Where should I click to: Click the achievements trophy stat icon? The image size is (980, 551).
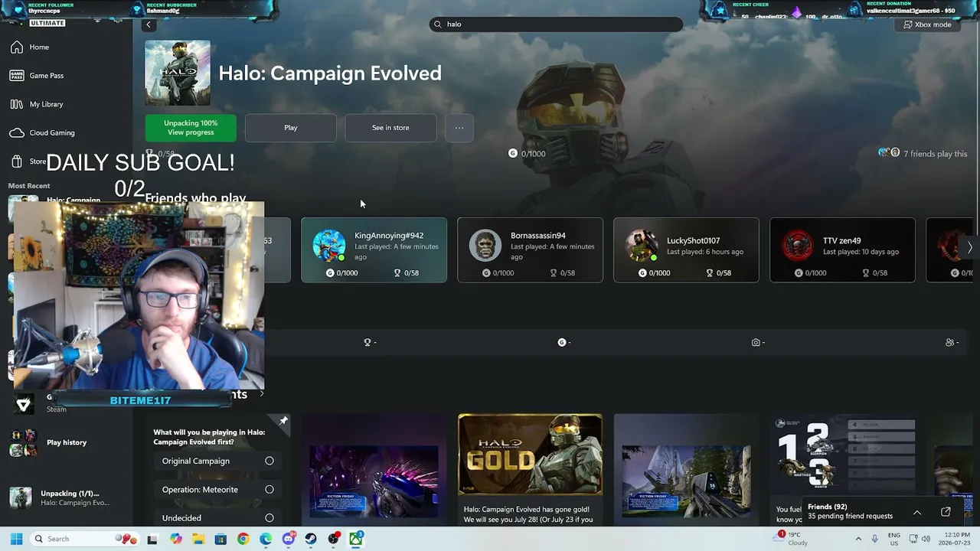point(367,343)
